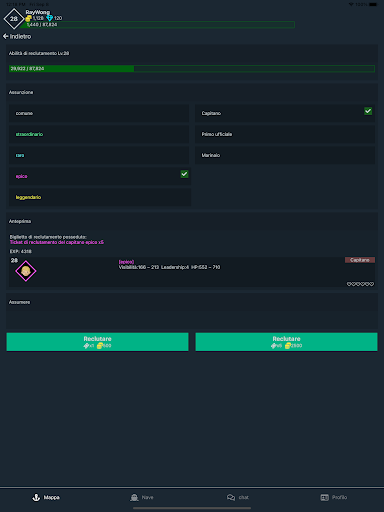
Task: Tap the blue diamond gem icon
Action: 50,18
